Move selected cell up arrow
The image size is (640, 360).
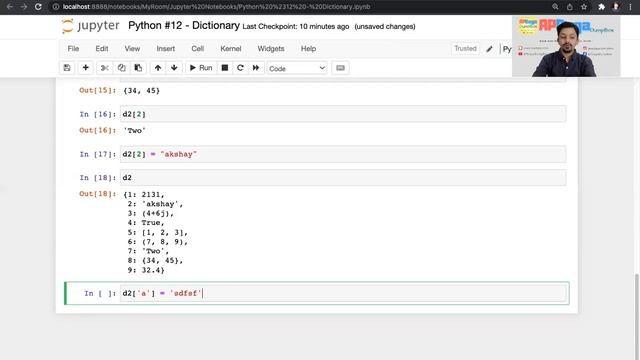(158, 68)
